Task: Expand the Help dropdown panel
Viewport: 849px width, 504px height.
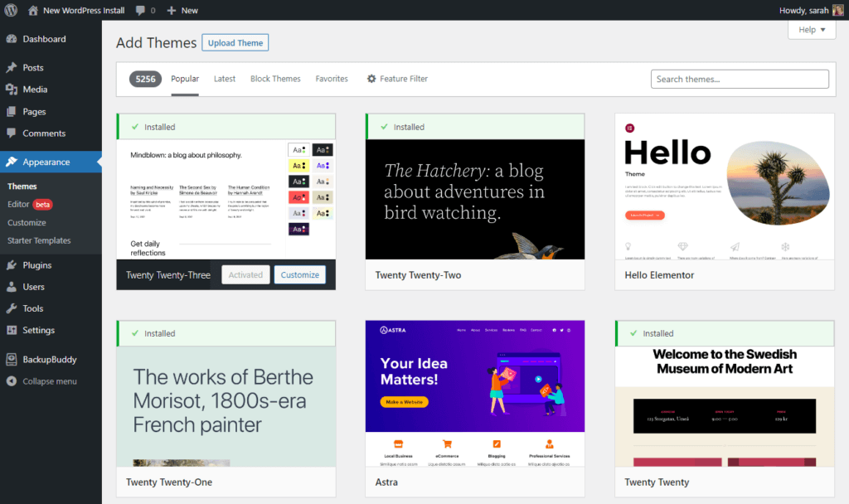Action: (811, 30)
